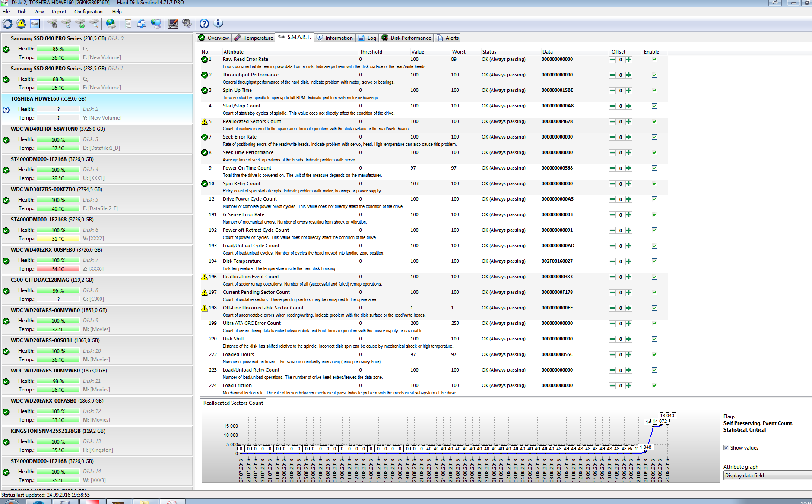Click warning icon on Current Pending Sector row
This screenshot has width=812, height=504.
(205, 293)
